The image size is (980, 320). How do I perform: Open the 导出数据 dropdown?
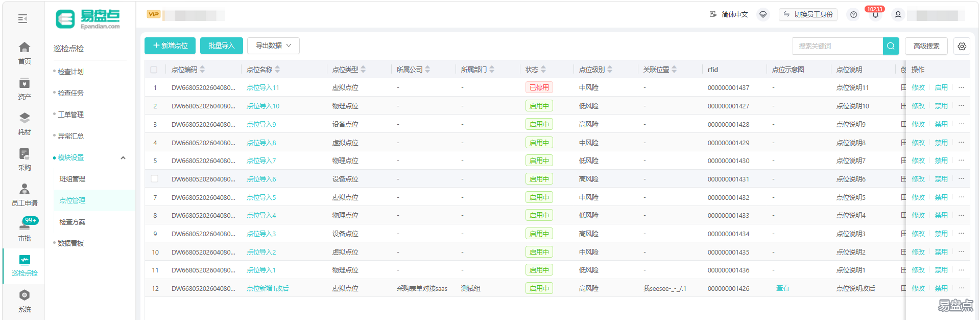[273, 45]
